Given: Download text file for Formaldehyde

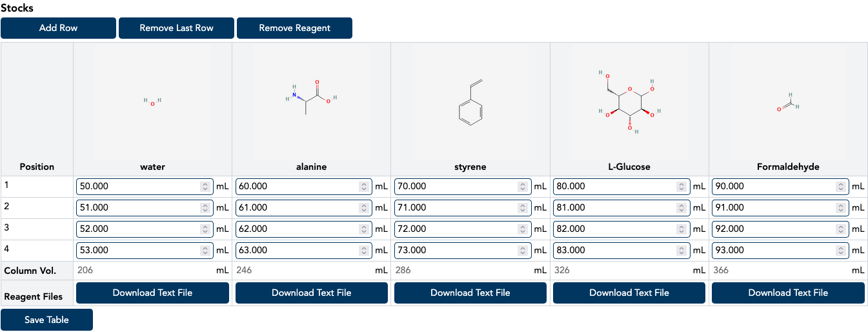Looking at the screenshot, I should [788, 293].
